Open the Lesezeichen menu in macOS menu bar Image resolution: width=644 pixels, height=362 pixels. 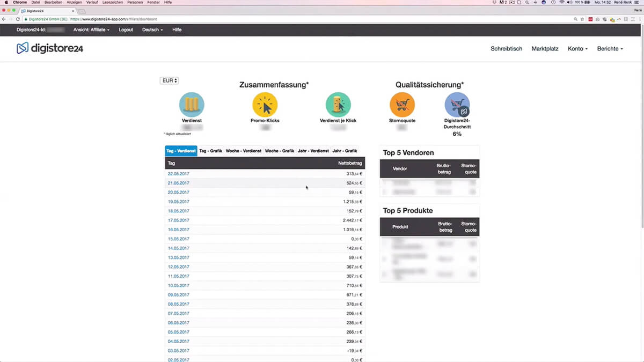113,3
